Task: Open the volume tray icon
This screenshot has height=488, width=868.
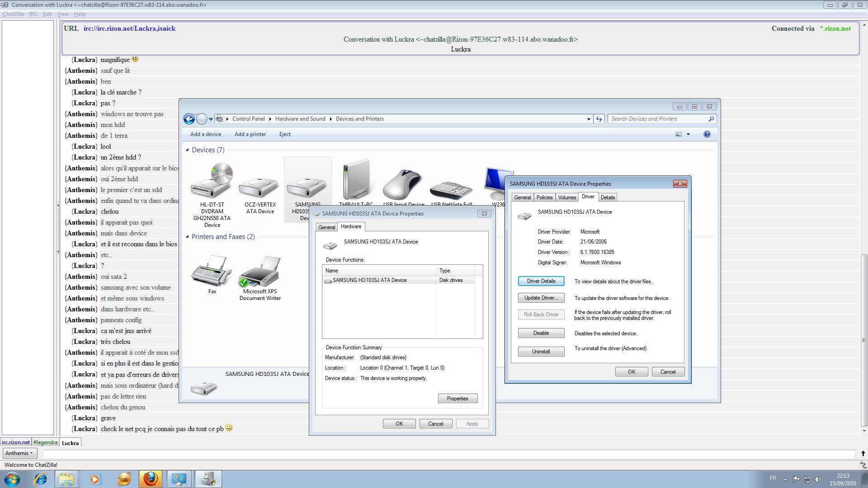Action: point(818,479)
